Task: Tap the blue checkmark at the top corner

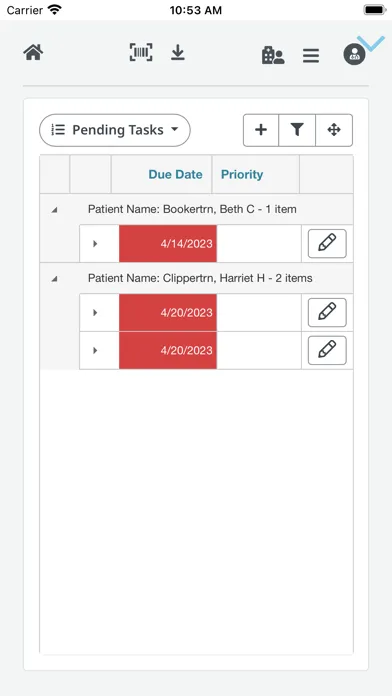Action: 371,43
